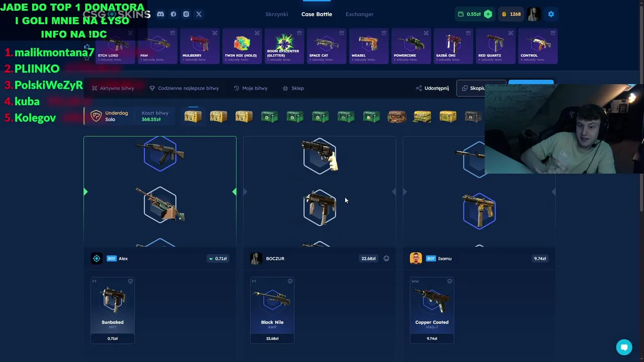The height and width of the screenshot is (362, 644).
Task: Toggle the shield icon on Sunbaked card
Action: [x=130, y=281]
